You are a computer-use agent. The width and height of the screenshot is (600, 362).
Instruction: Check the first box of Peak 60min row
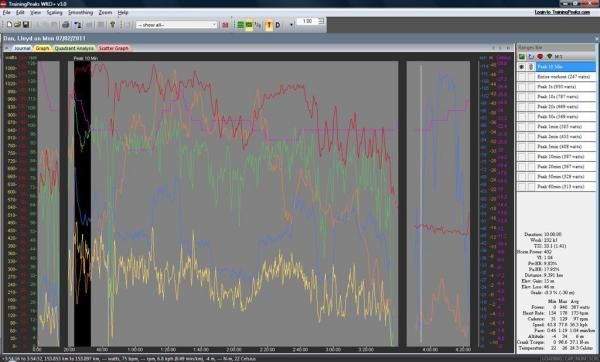tap(522, 186)
